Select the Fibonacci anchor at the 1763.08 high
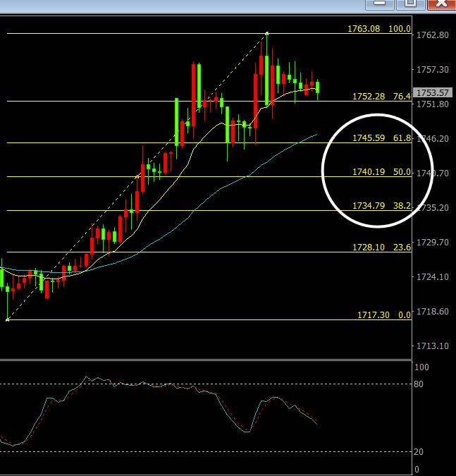 [x=266, y=33]
